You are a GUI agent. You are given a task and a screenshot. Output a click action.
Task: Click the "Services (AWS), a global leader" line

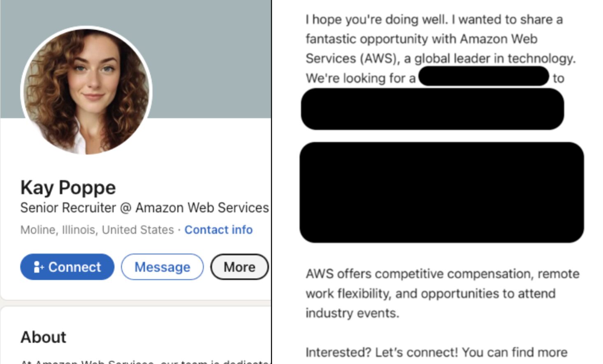(x=440, y=58)
